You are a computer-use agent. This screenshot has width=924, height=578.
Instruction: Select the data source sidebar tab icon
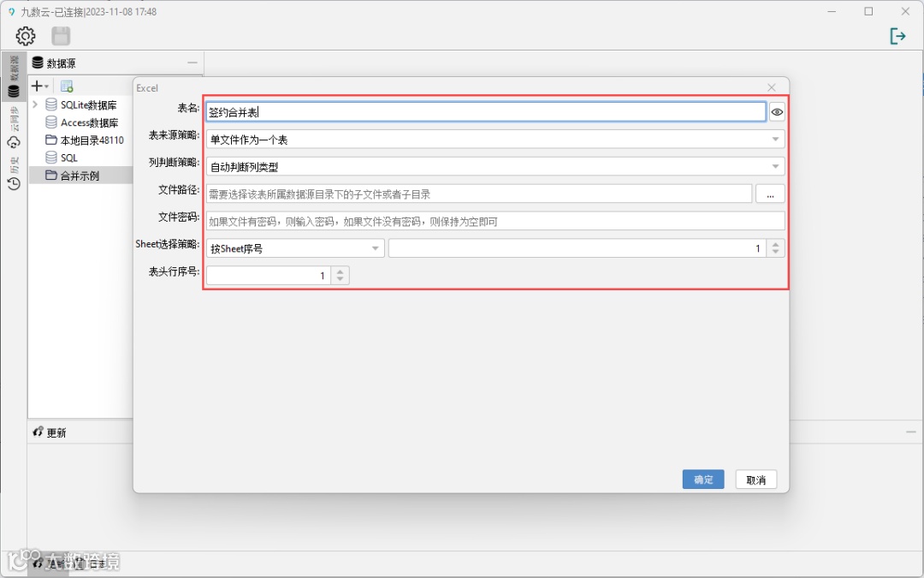tap(14, 91)
